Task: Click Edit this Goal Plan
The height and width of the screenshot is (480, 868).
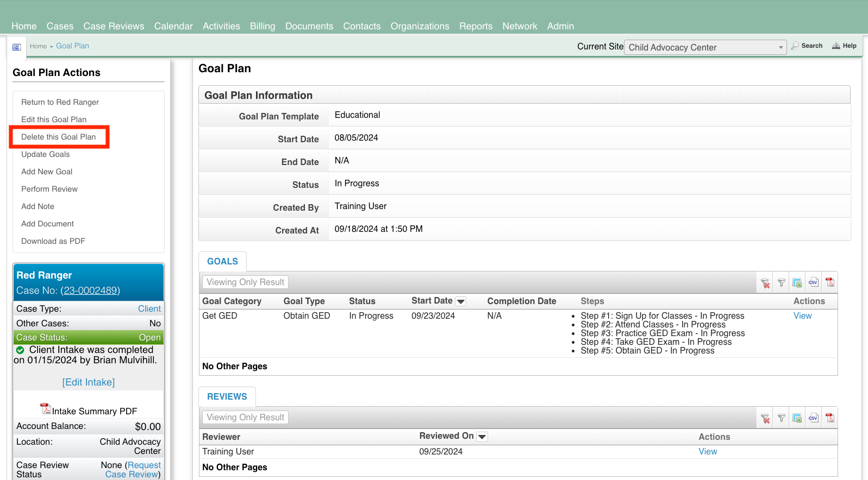Action: (54, 119)
